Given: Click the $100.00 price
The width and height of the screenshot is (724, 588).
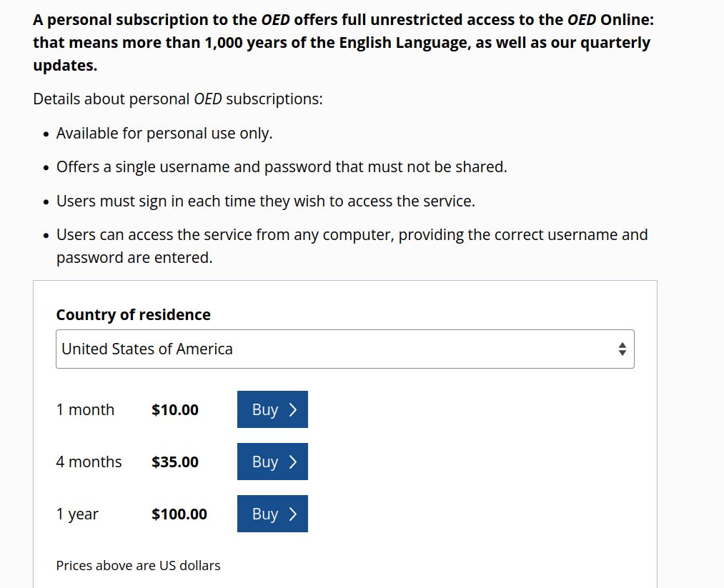Looking at the screenshot, I should [179, 514].
